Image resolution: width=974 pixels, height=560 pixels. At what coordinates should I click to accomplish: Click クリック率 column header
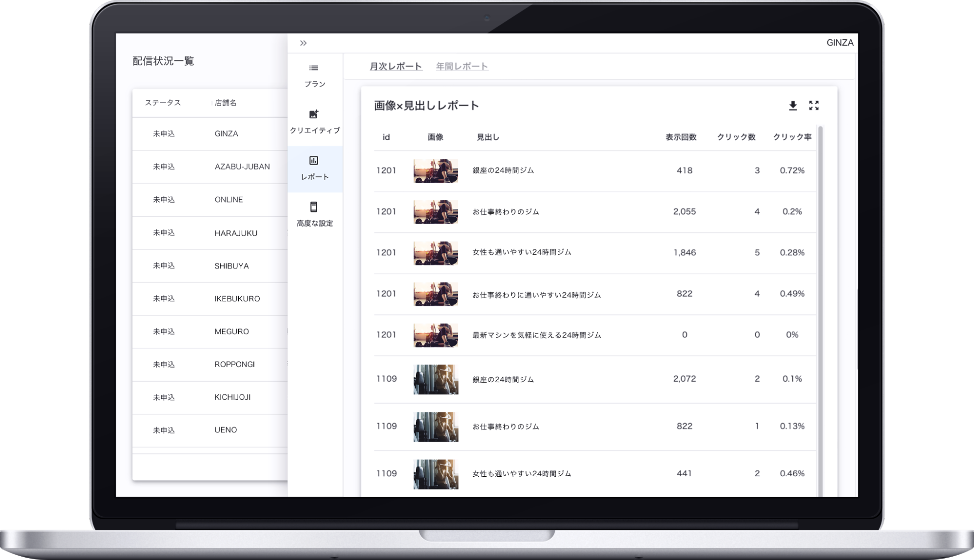coord(792,137)
